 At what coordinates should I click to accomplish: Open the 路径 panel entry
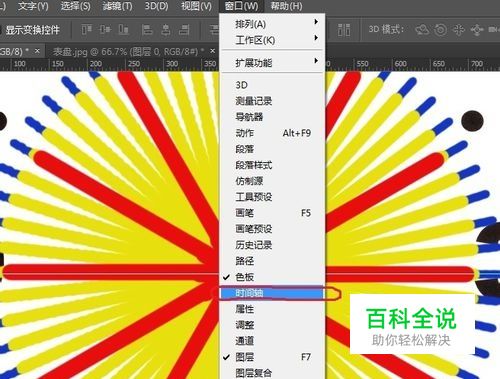click(272, 261)
